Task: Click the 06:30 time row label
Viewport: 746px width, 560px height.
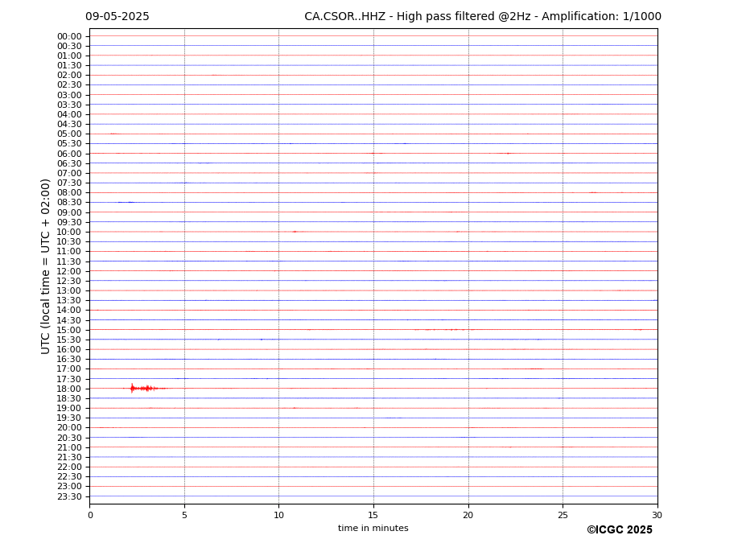Action: click(x=69, y=163)
